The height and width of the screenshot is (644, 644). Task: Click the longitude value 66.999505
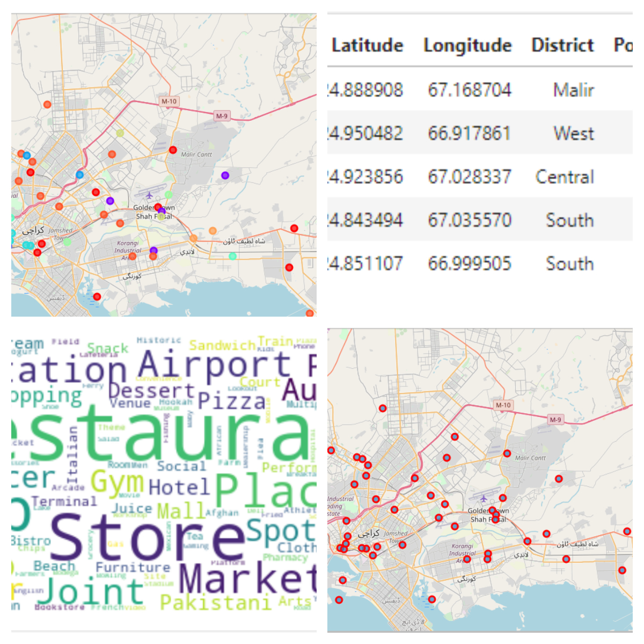[x=469, y=264]
